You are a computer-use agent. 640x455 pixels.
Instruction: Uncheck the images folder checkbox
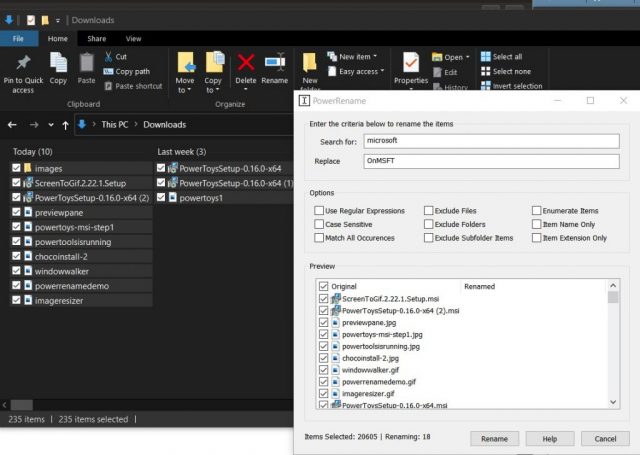(16, 168)
